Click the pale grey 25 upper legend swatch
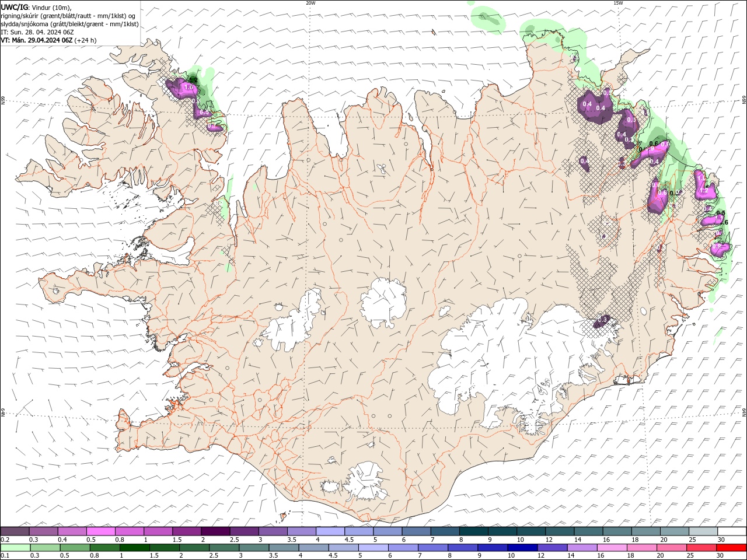This screenshot has width=747, height=560. [703, 531]
